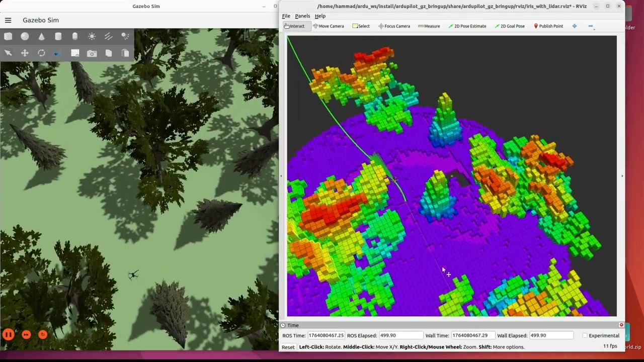Insert a cylinder shape in Gazebo
This screenshot has height=362, width=644.
(58, 36)
